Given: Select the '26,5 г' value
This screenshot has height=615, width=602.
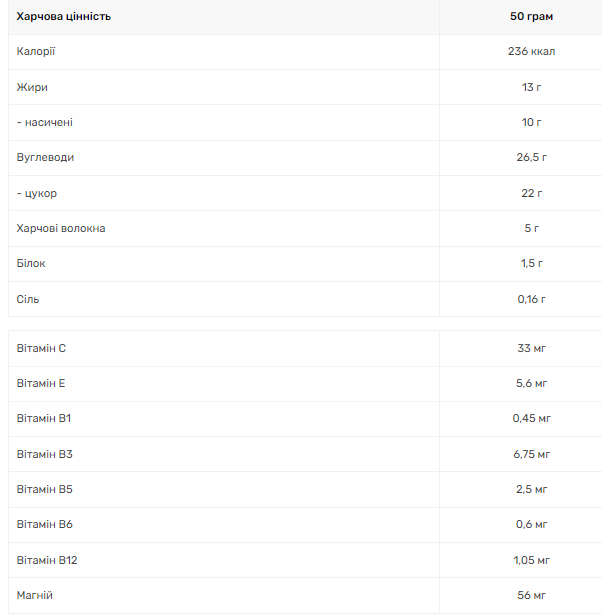Looking at the screenshot, I should pyautogui.click(x=531, y=157).
